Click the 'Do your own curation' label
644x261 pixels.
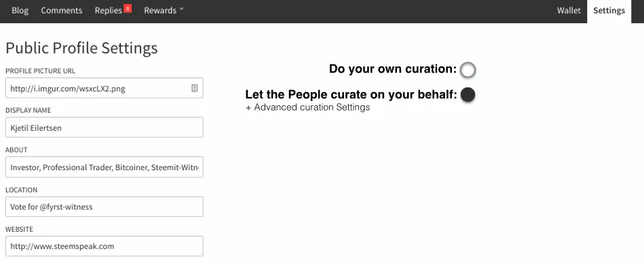(x=393, y=69)
